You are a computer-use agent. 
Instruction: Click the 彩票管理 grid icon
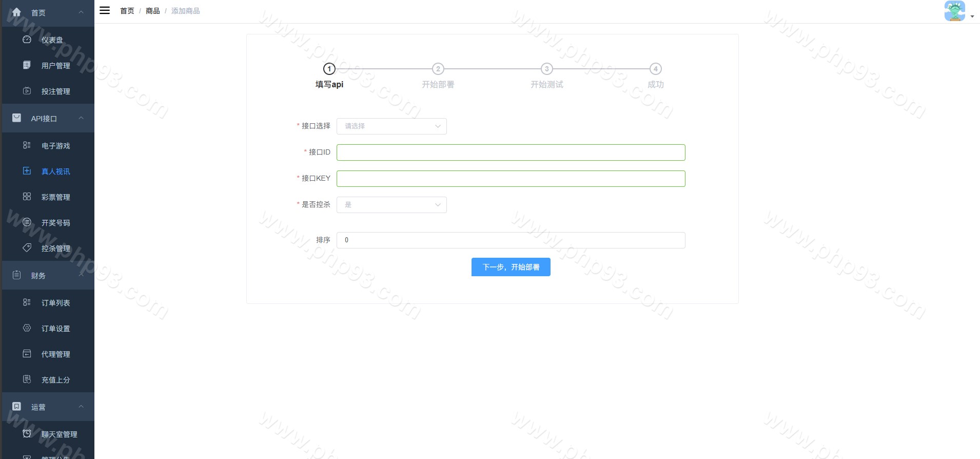point(27,197)
